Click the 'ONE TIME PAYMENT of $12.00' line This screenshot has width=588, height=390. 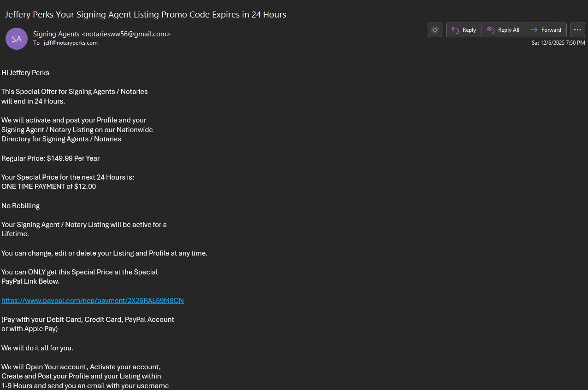pyautogui.click(x=49, y=186)
